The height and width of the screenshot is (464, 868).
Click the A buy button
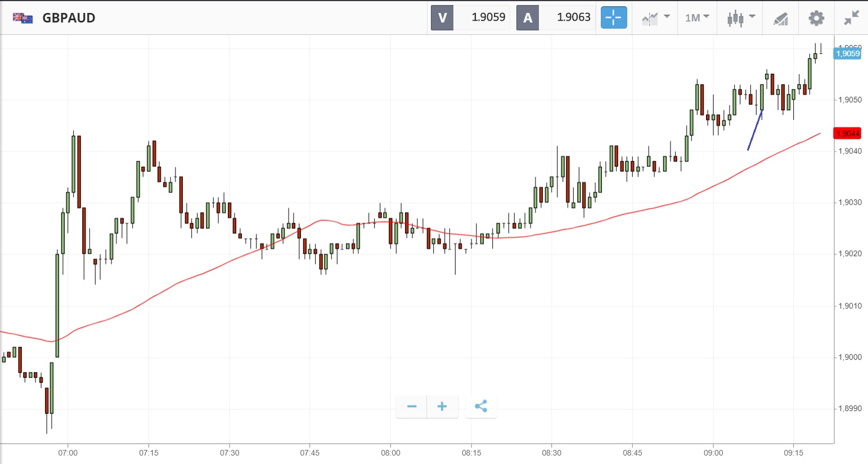[x=528, y=17]
